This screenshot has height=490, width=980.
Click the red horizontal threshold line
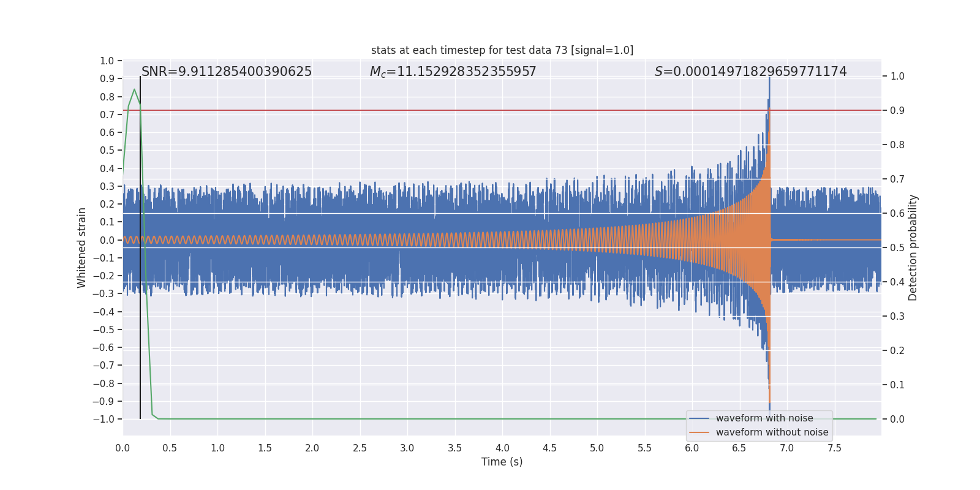point(502,110)
